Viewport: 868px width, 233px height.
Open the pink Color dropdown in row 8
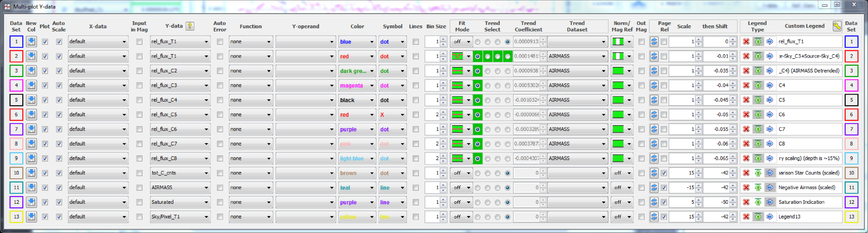pyautogui.click(x=357, y=144)
